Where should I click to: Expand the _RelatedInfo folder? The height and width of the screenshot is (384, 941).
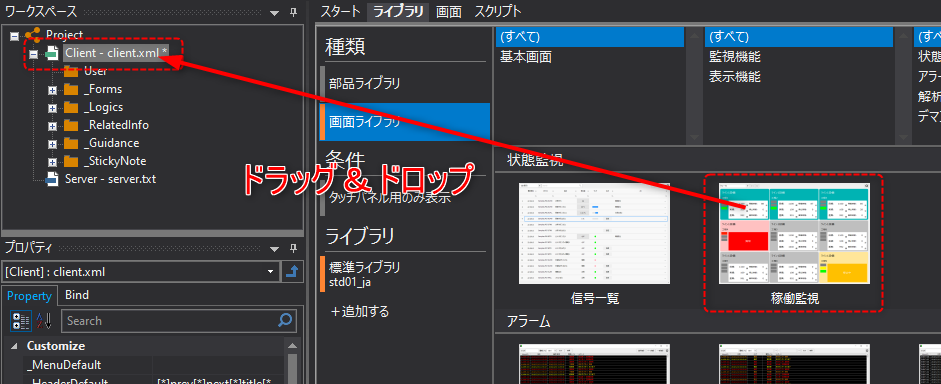point(52,127)
